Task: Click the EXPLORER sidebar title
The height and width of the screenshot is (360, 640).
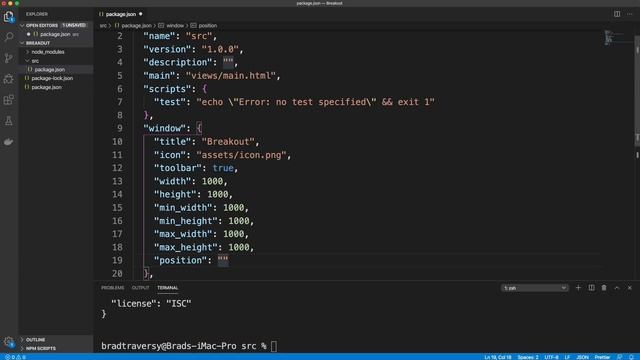Action: [x=37, y=14]
